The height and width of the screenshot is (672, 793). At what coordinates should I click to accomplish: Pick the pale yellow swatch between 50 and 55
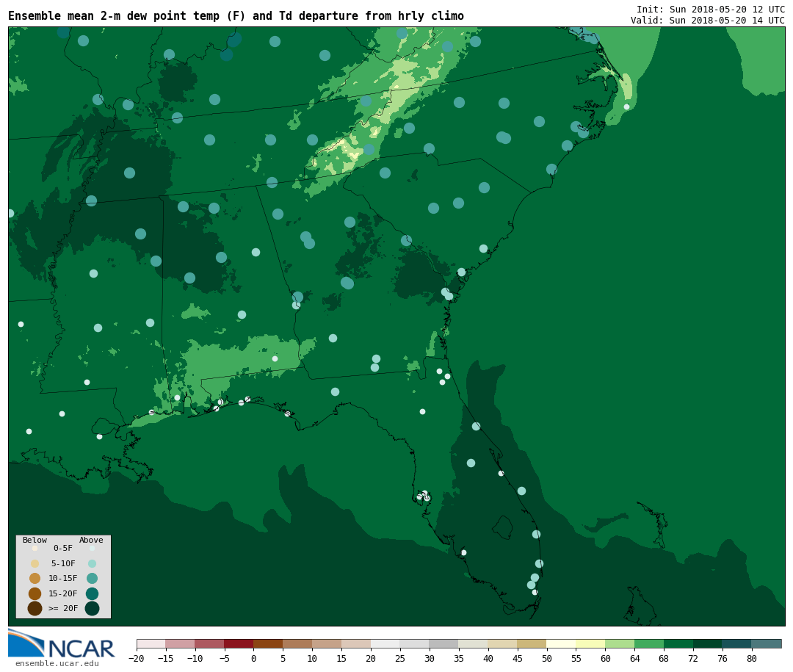pyautogui.click(x=561, y=643)
